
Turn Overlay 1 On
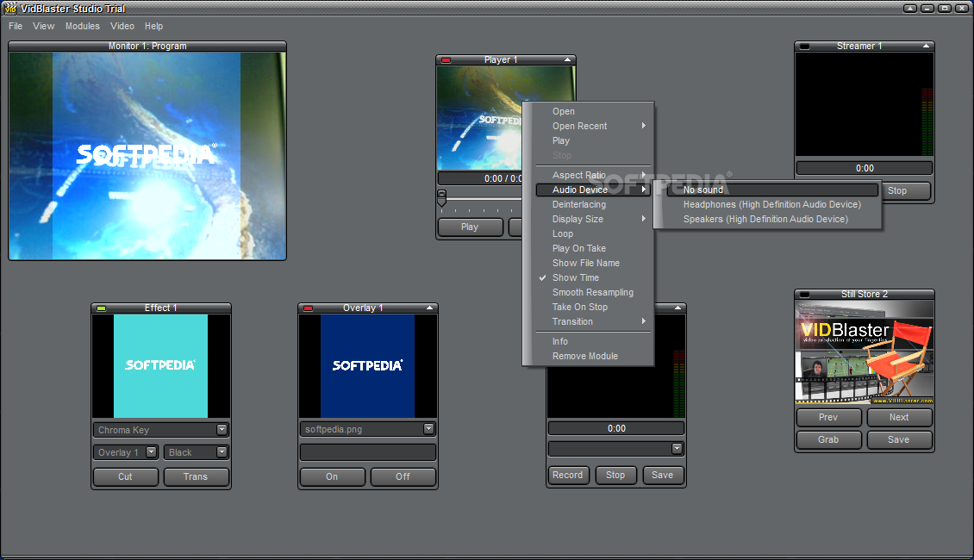333,476
